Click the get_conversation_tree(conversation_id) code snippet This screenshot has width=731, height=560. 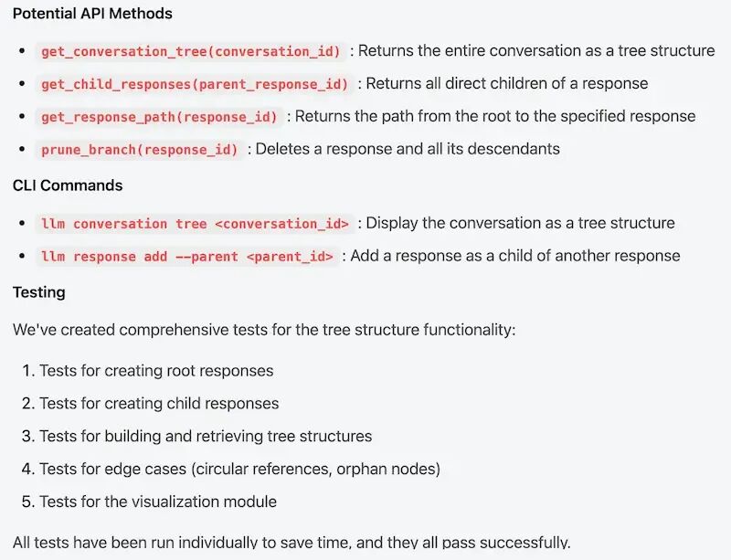click(x=191, y=51)
